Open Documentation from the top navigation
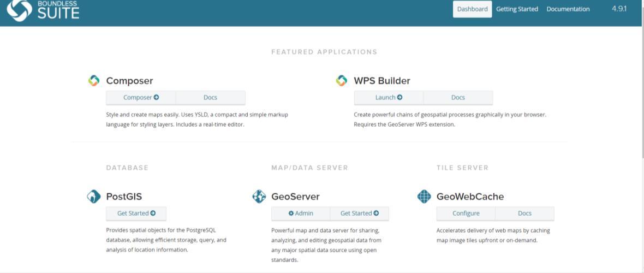 568,9
